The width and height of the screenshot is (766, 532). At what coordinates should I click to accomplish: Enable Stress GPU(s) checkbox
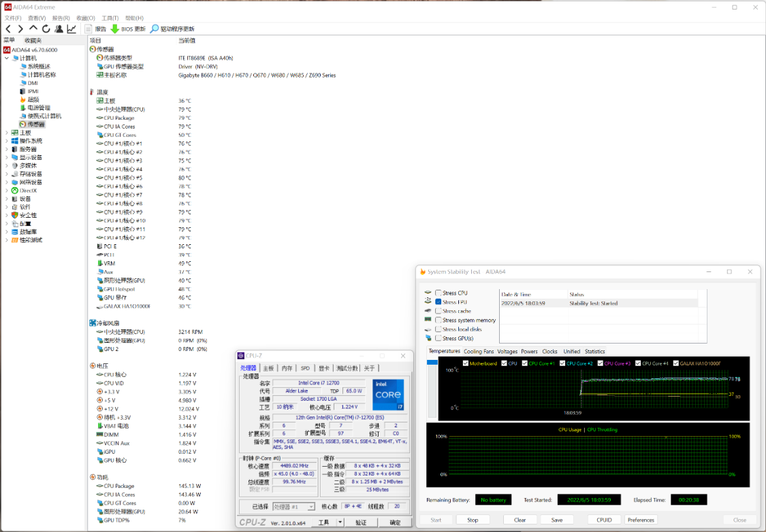pyautogui.click(x=438, y=338)
